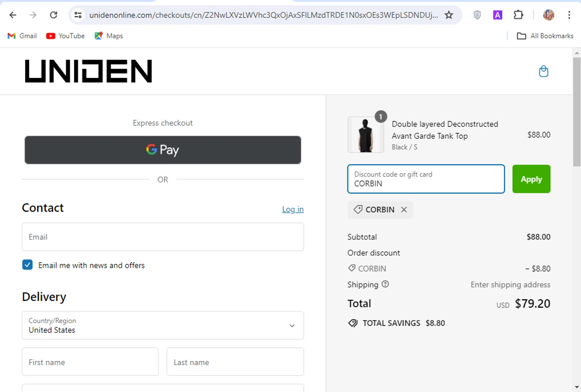This screenshot has width=581, height=392.
Task: Open Chrome's three-dot menu
Action: click(x=569, y=15)
